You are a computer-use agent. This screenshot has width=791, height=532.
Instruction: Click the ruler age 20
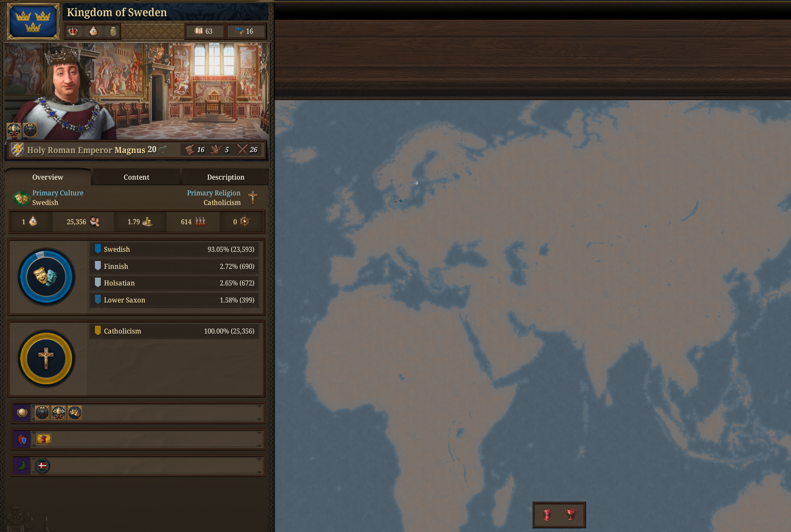[x=152, y=149]
